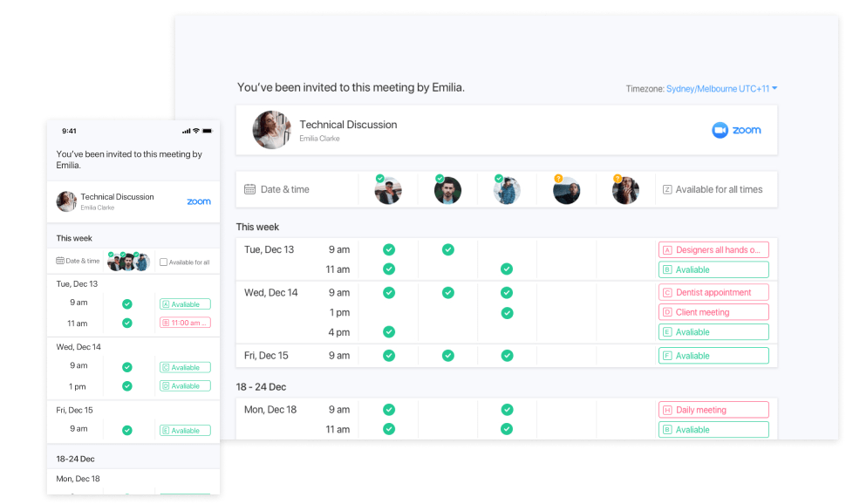
Task: Click the stacked participant avatars in mobile view
Action: tap(128, 262)
